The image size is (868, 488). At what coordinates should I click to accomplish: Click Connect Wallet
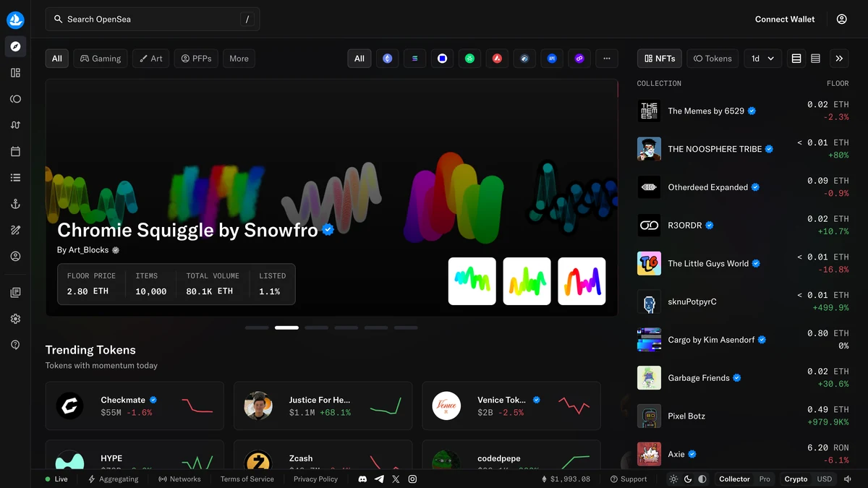point(785,20)
